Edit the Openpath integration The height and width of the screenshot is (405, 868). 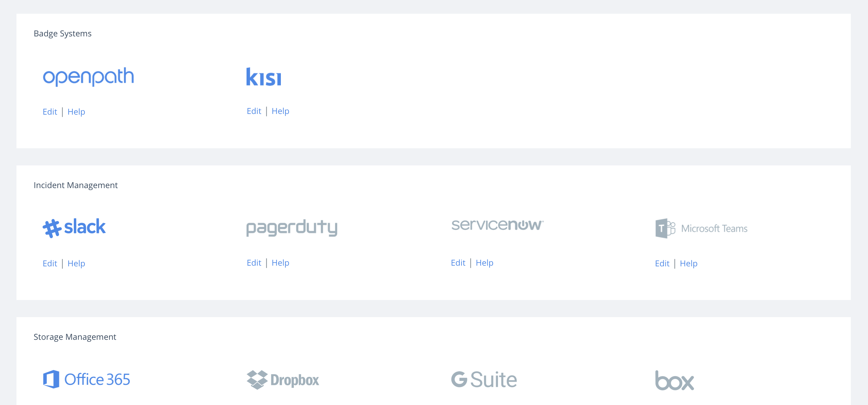(x=50, y=112)
